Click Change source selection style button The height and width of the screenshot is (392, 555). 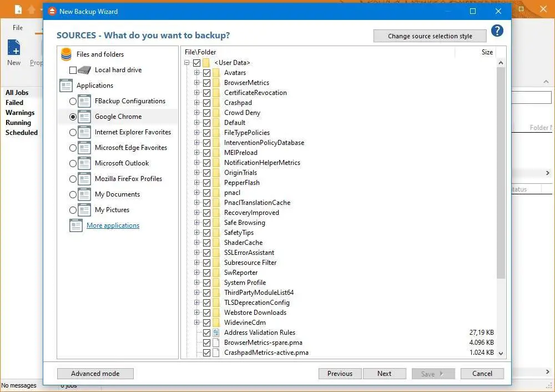pyautogui.click(x=430, y=36)
